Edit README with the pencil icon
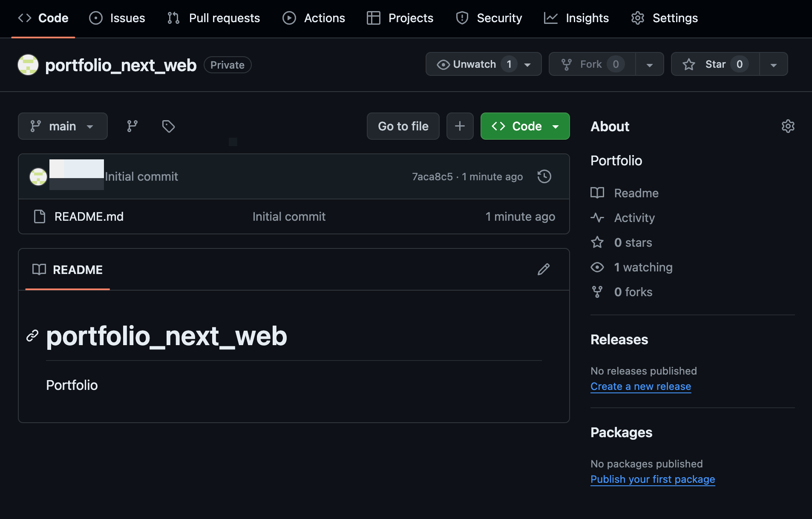 pyautogui.click(x=543, y=269)
